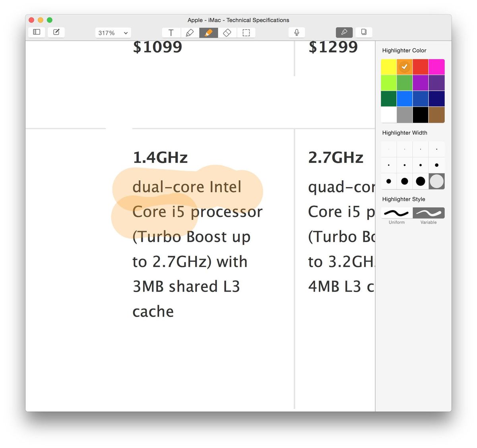The height and width of the screenshot is (448, 477).
Task: Select the Text annotation tool
Action: tap(171, 33)
